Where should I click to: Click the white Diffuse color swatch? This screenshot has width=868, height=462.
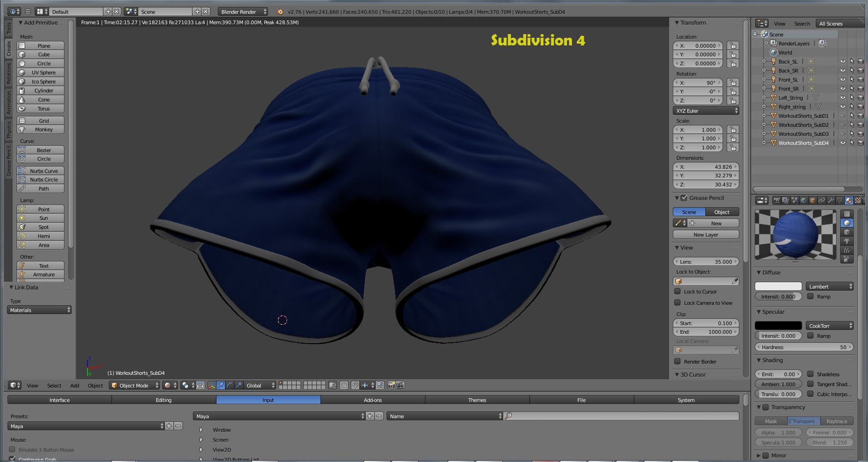(x=778, y=286)
